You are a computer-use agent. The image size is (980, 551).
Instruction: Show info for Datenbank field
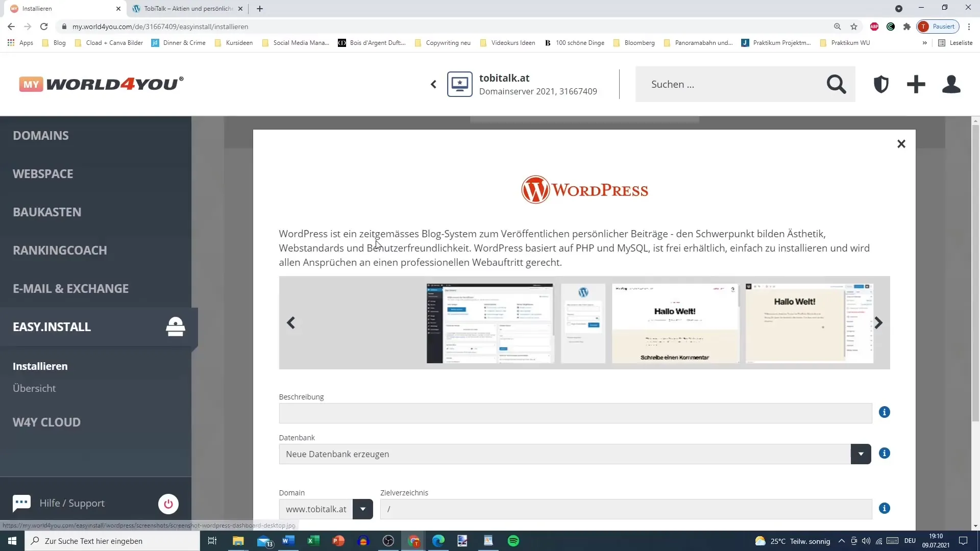click(885, 453)
